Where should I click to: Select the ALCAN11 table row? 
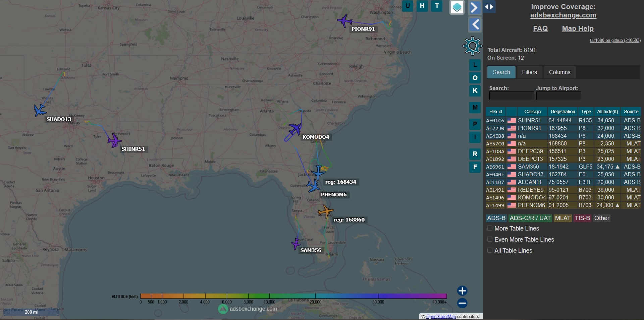click(563, 182)
